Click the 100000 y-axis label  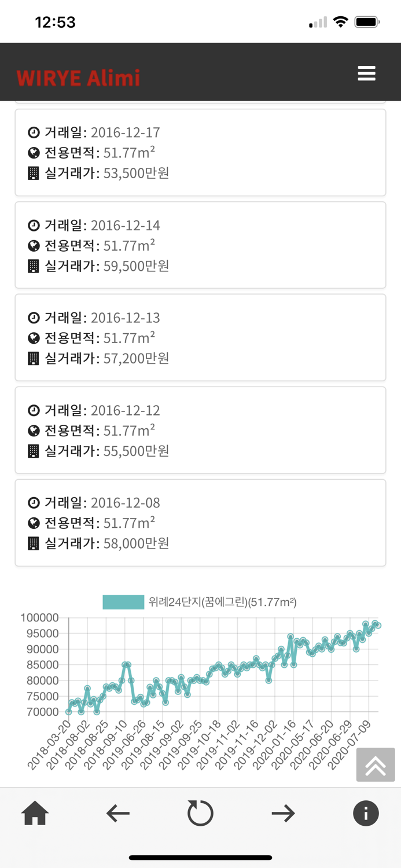(x=39, y=617)
